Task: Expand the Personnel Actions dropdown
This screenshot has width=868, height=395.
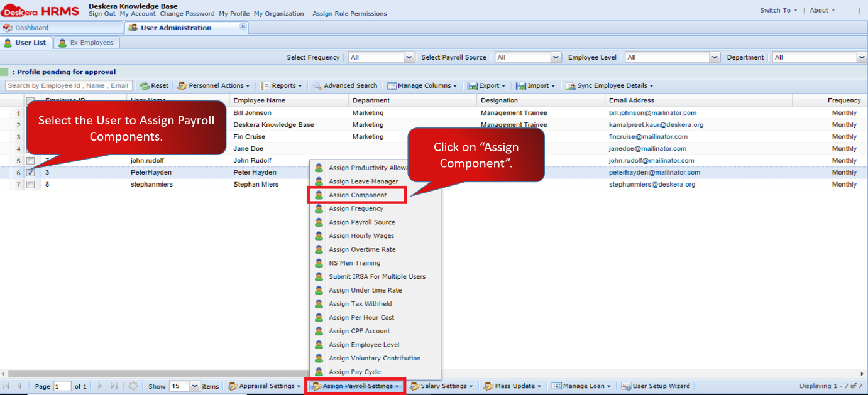Action: click(214, 86)
